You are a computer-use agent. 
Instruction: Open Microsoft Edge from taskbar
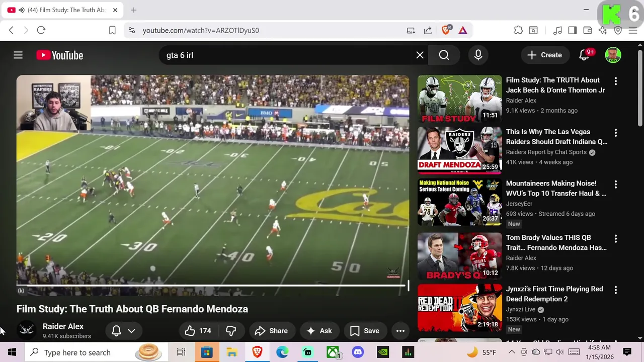282,352
